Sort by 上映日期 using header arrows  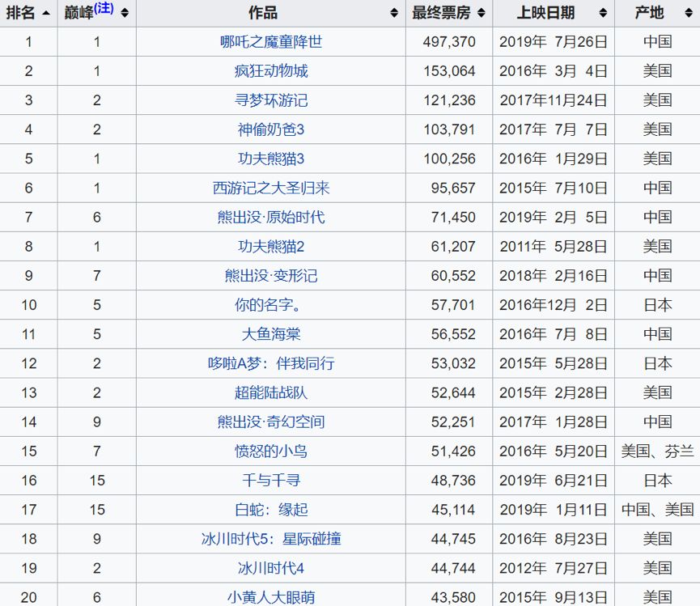click(603, 13)
